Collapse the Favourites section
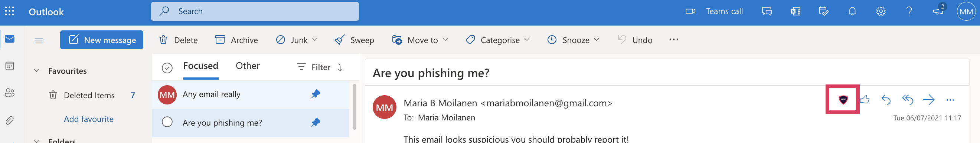 click(x=36, y=70)
